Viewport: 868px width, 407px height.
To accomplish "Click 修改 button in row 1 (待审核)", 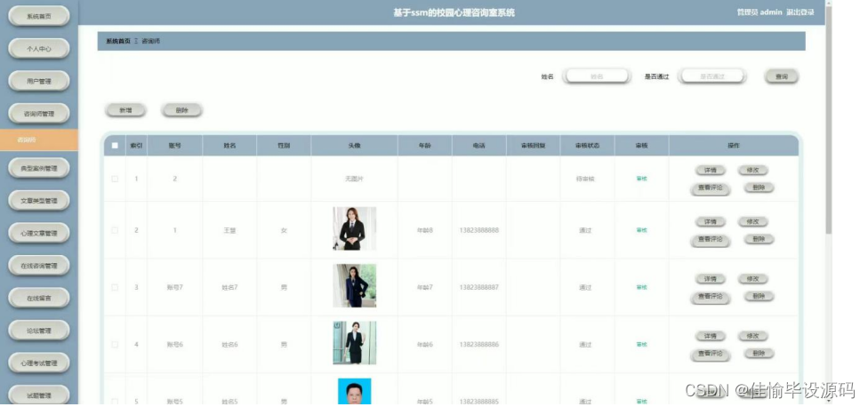I will (x=753, y=171).
